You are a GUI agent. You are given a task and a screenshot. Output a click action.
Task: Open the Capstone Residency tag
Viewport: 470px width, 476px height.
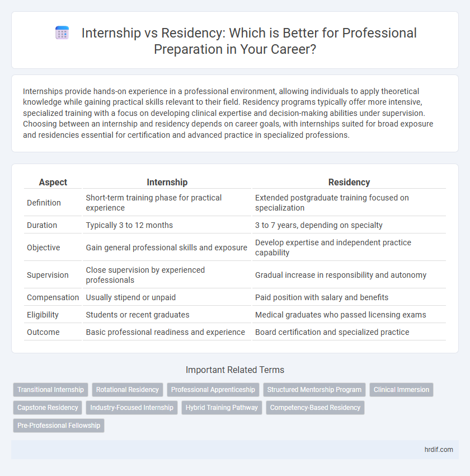coord(48,407)
